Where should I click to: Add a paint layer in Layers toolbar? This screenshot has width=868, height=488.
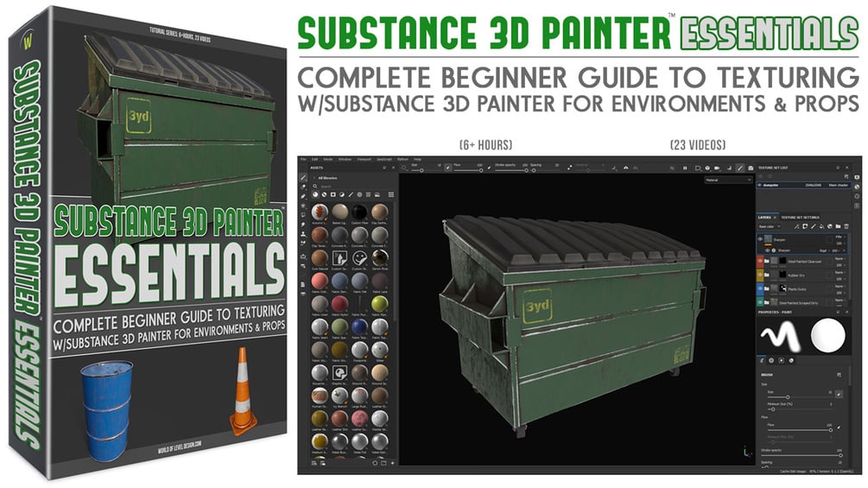(x=814, y=227)
